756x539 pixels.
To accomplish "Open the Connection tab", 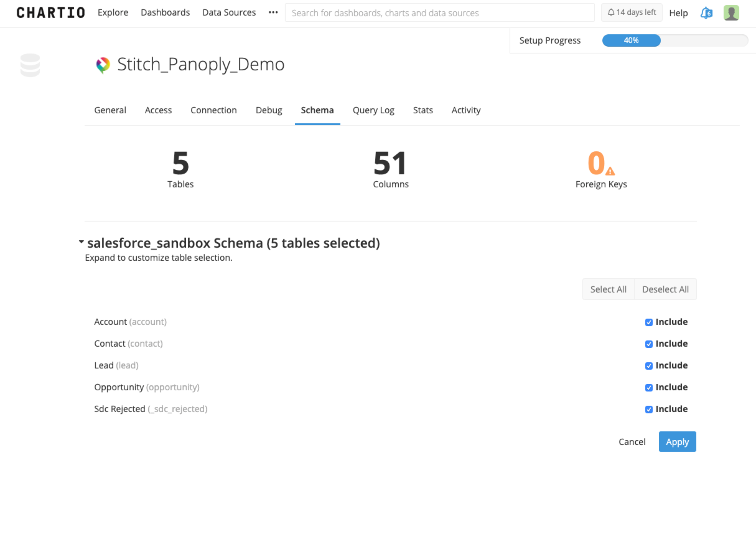I will pos(213,110).
